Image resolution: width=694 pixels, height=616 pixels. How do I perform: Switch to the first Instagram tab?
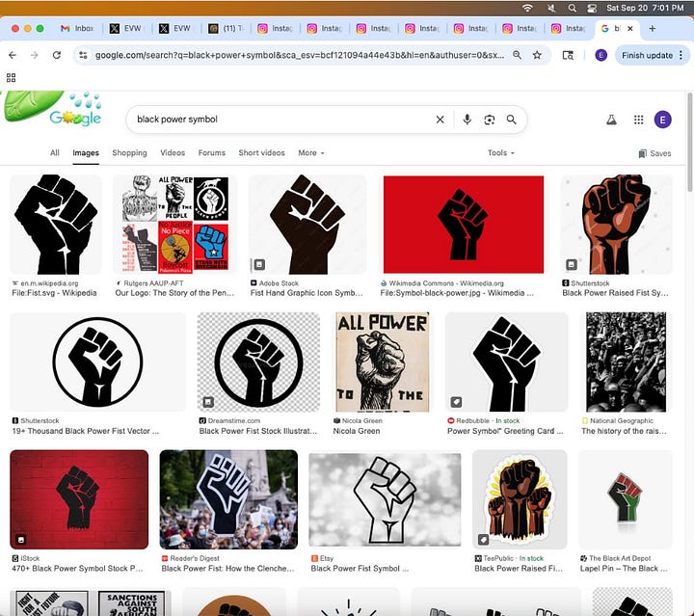[275, 28]
